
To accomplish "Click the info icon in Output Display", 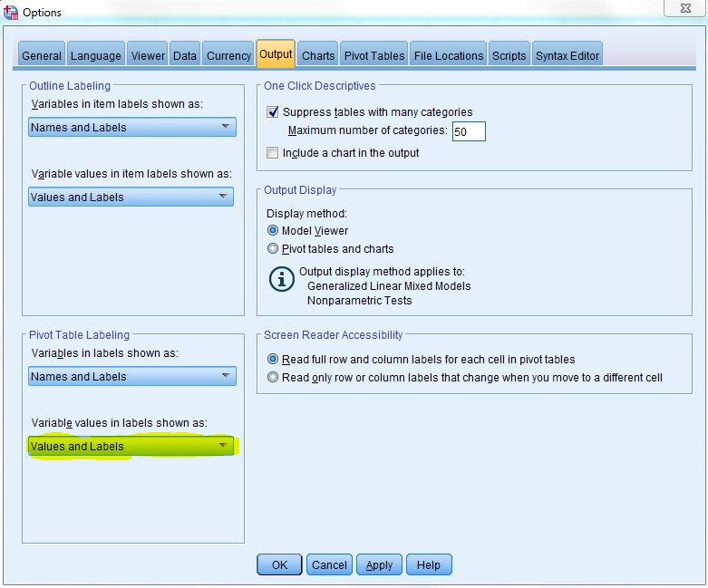I will [x=282, y=279].
